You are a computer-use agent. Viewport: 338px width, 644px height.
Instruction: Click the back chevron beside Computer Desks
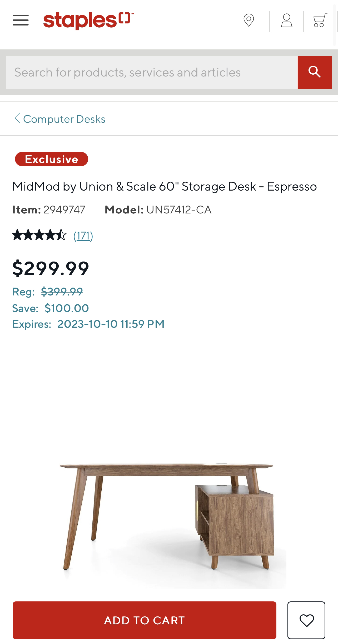click(17, 119)
